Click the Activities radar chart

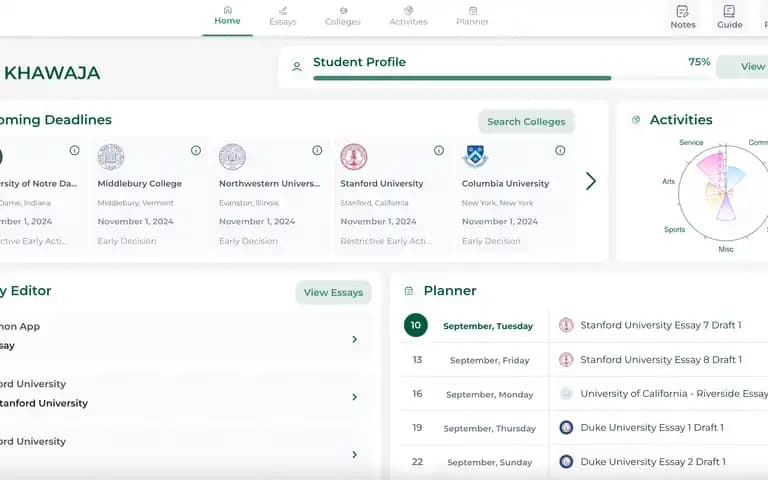[x=723, y=192]
